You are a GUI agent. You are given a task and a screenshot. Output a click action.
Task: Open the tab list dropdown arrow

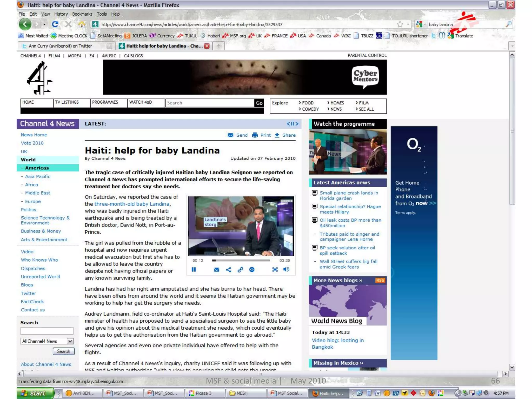(512, 46)
